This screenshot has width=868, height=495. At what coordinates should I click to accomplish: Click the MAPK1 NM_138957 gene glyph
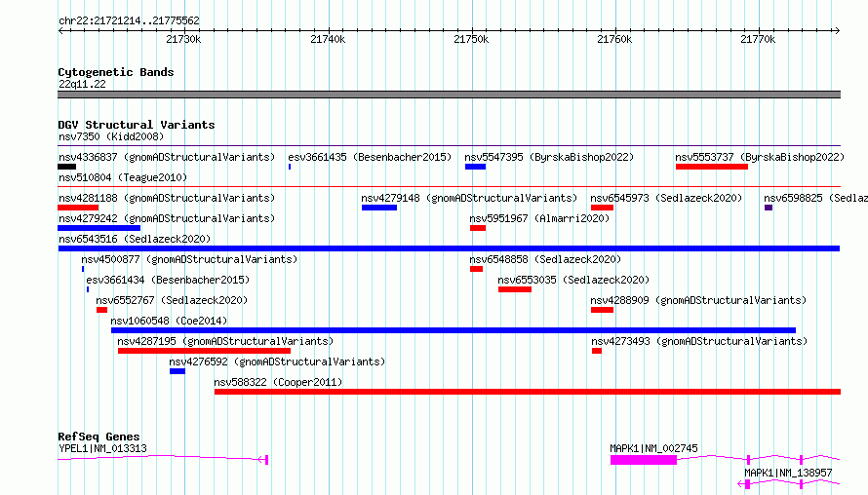point(789,484)
